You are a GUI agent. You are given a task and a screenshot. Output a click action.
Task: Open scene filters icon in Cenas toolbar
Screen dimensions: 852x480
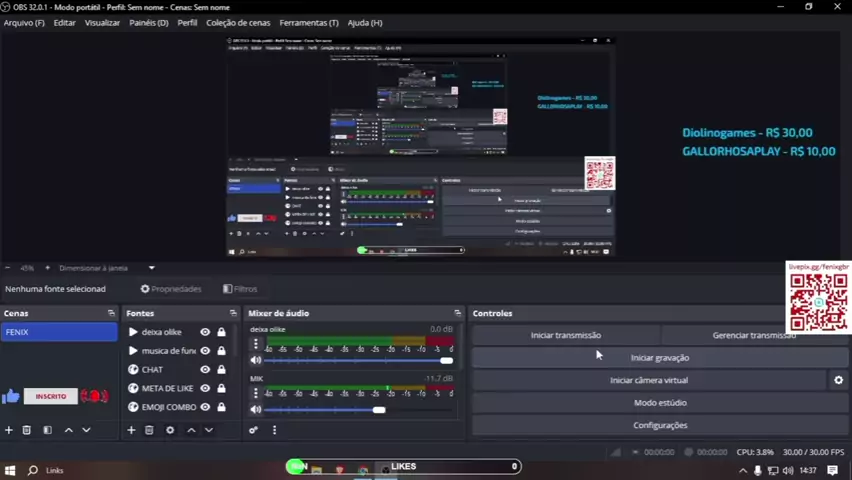pyautogui.click(x=47, y=430)
